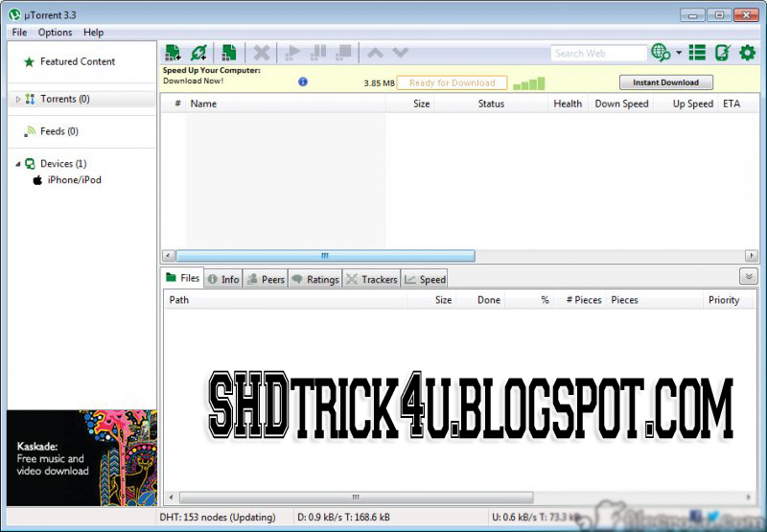Viewport: 767px width, 532px height.
Task: Select Featured Content in the sidebar
Action: (x=78, y=61)
